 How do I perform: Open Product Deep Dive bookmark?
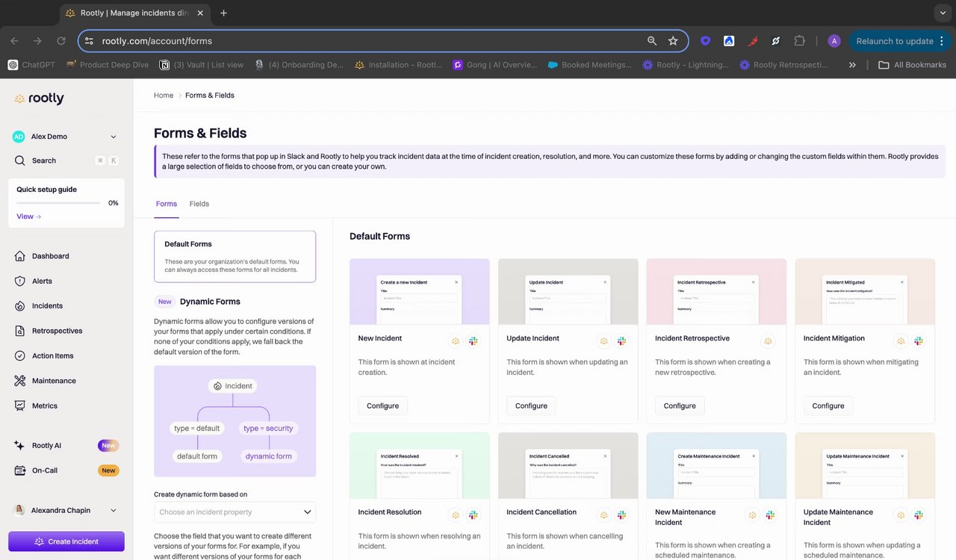108,65
